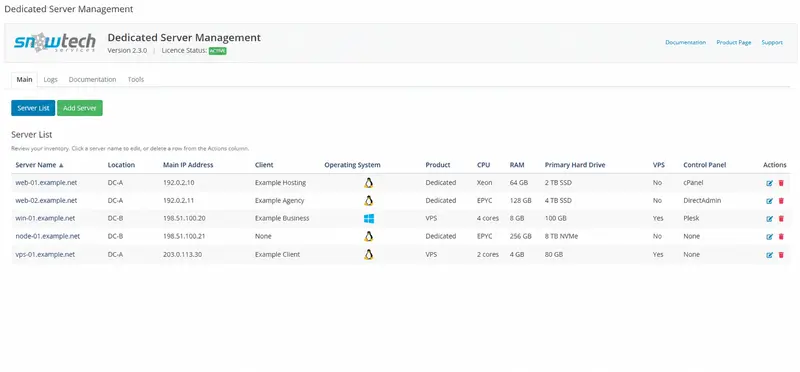Delete the web-02.example.net server row
Screen dimensions: 800x372
(x=781, y=201)
